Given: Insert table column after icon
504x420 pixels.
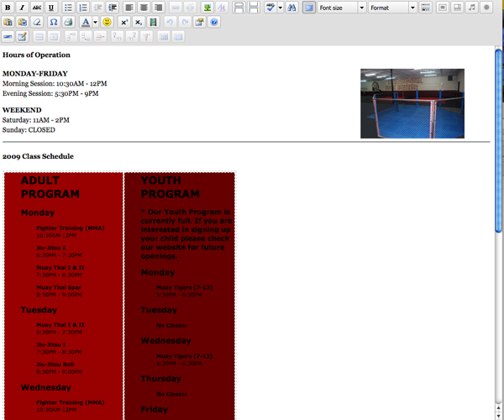Looking at the screenshot, I should click(132, 37).
